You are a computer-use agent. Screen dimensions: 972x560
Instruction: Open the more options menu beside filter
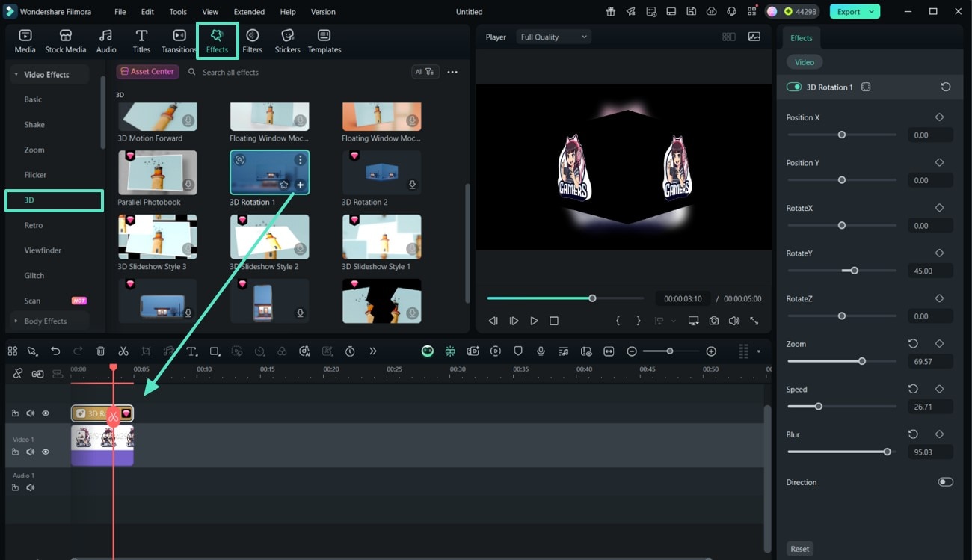click(x=452, y=72)
